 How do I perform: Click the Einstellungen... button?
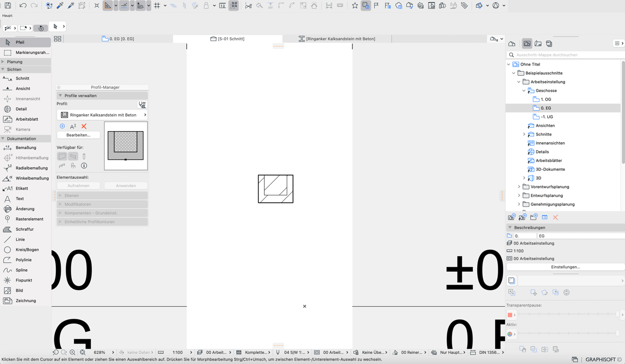tap(565, 267)
